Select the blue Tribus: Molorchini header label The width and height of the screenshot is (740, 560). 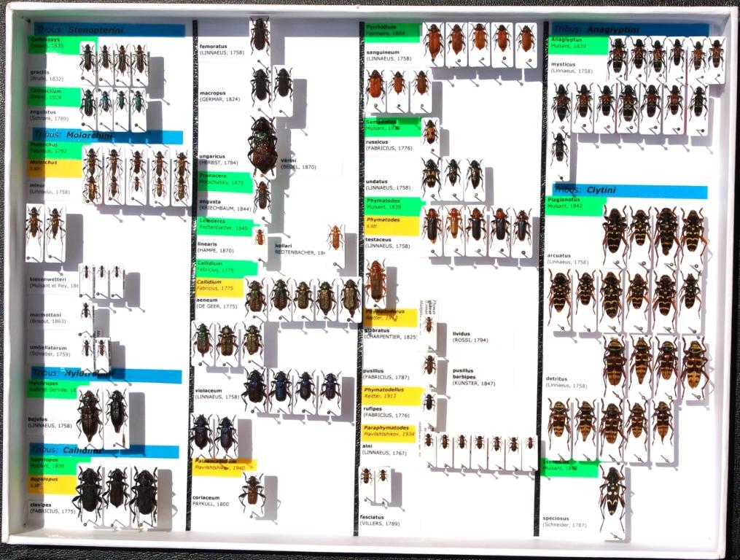[106, 136]
